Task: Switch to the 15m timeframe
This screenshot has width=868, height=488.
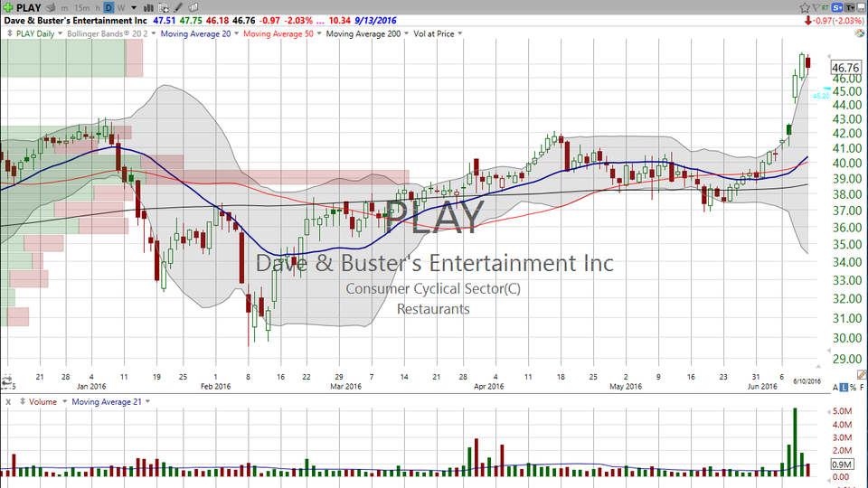Action: click(81, 8)
